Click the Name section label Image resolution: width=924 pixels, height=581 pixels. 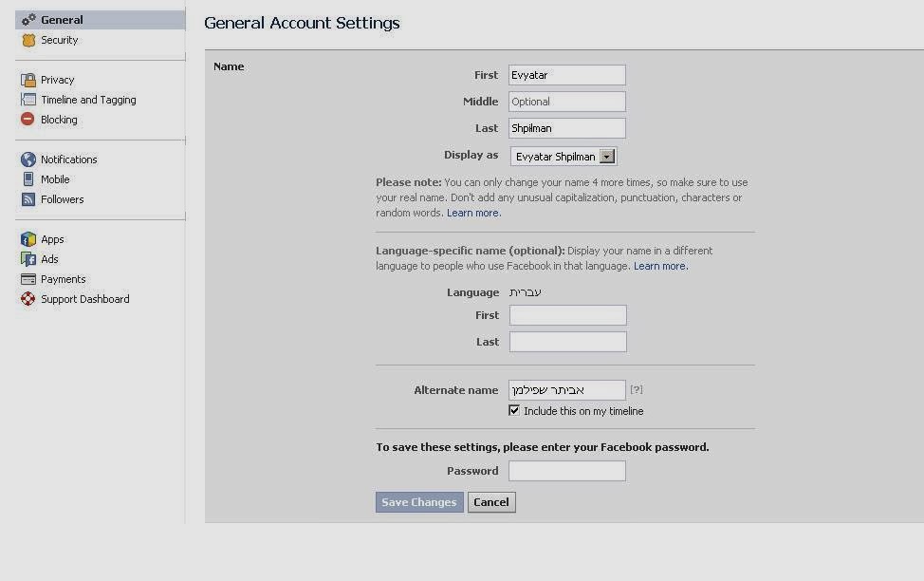[229, 66]
